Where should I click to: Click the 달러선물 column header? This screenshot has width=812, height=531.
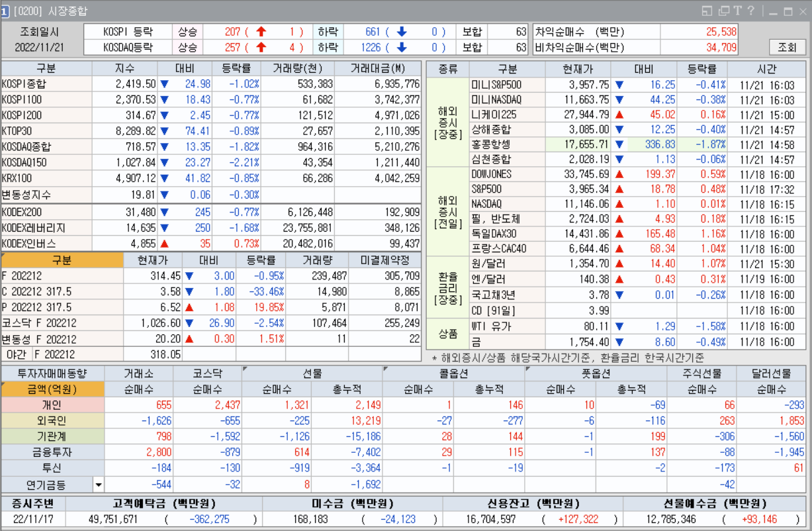point(772,373)
